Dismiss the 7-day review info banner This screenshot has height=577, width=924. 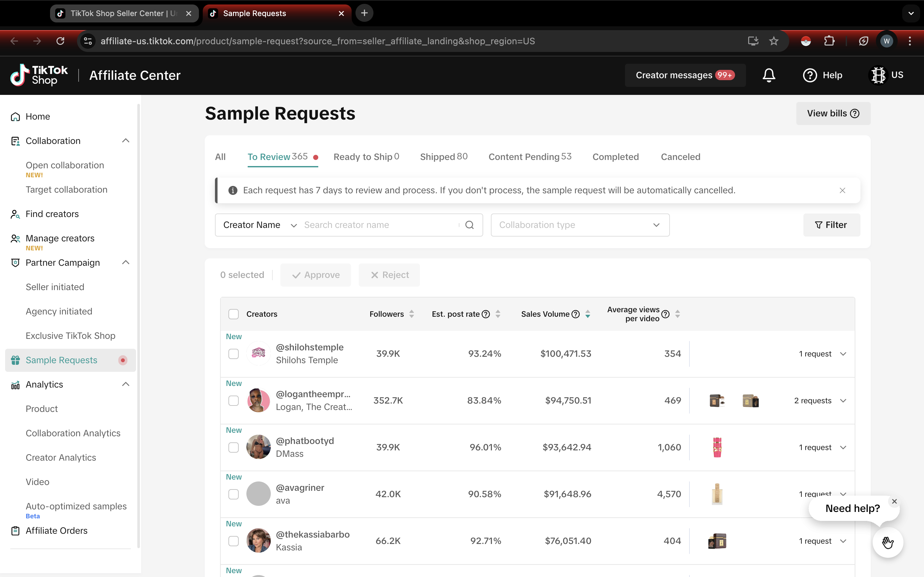842,190
